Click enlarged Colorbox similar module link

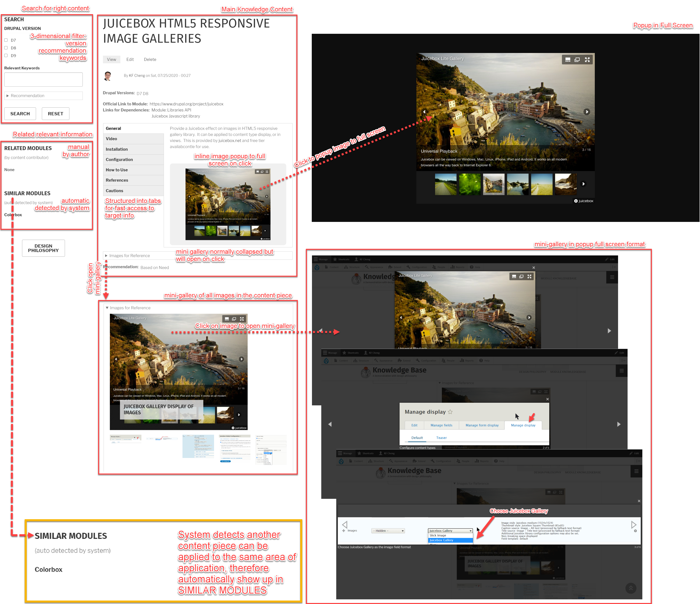click(x=49, y=570)
